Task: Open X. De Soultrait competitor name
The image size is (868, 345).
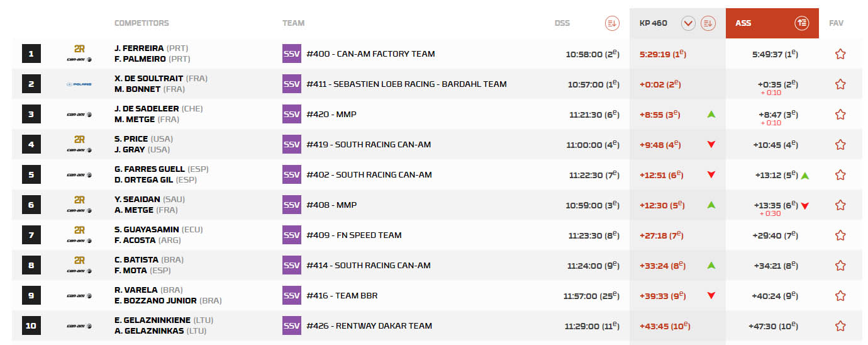Action: pos(149,79)
